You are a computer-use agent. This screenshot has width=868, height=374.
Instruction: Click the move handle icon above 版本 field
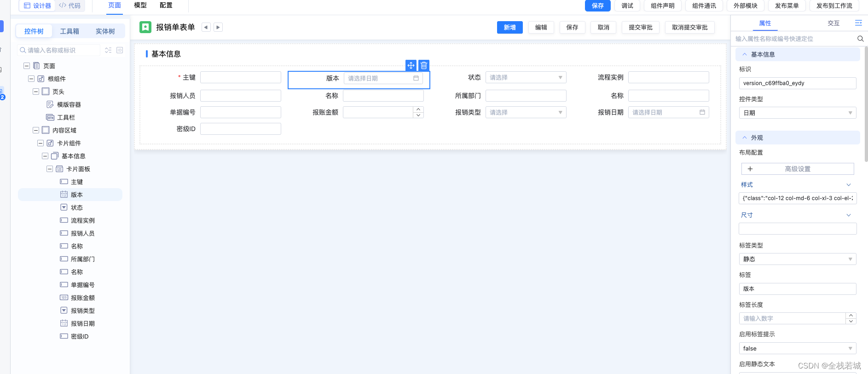pos(411,65)
